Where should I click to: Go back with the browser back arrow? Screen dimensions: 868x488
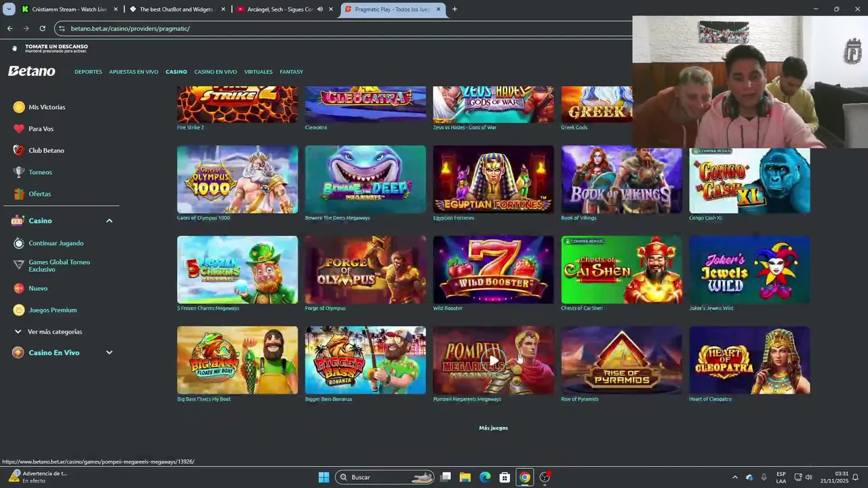point(10,28)
